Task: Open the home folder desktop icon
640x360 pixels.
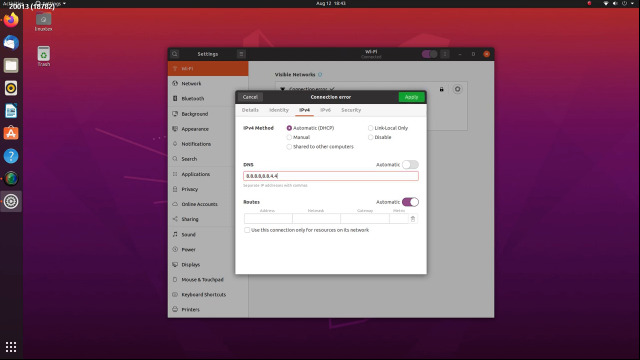Action: [43, 22]
